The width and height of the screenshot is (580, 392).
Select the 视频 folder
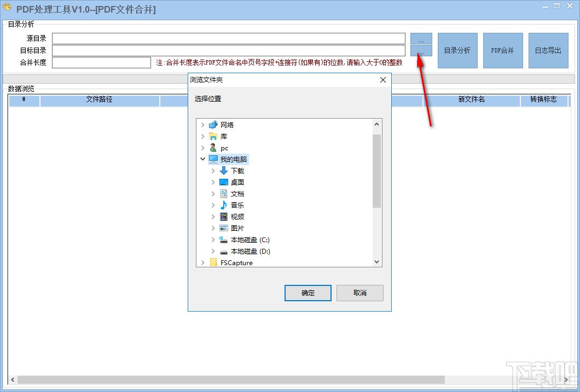point(237,217)
